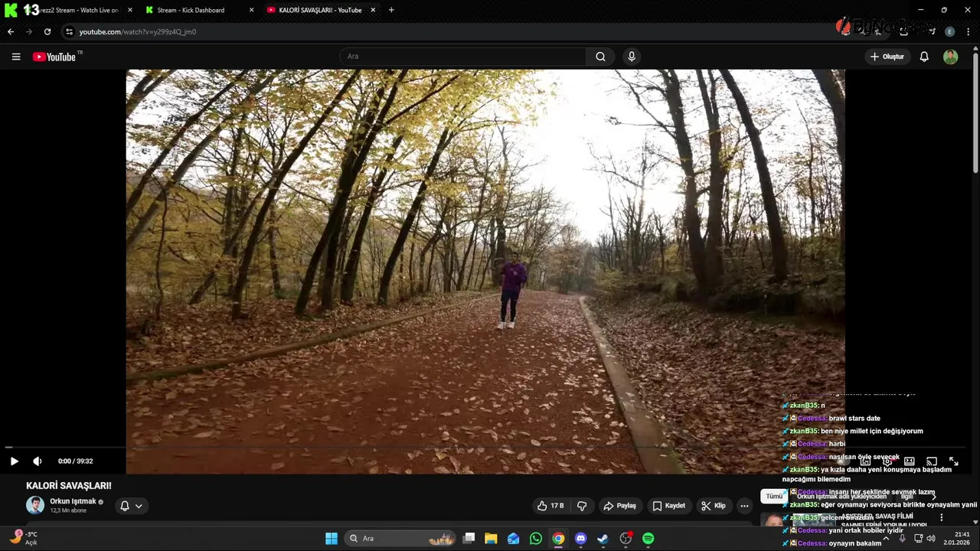Open Spotify from the taskbar
The image size is (980, 551).
[648, 539]
